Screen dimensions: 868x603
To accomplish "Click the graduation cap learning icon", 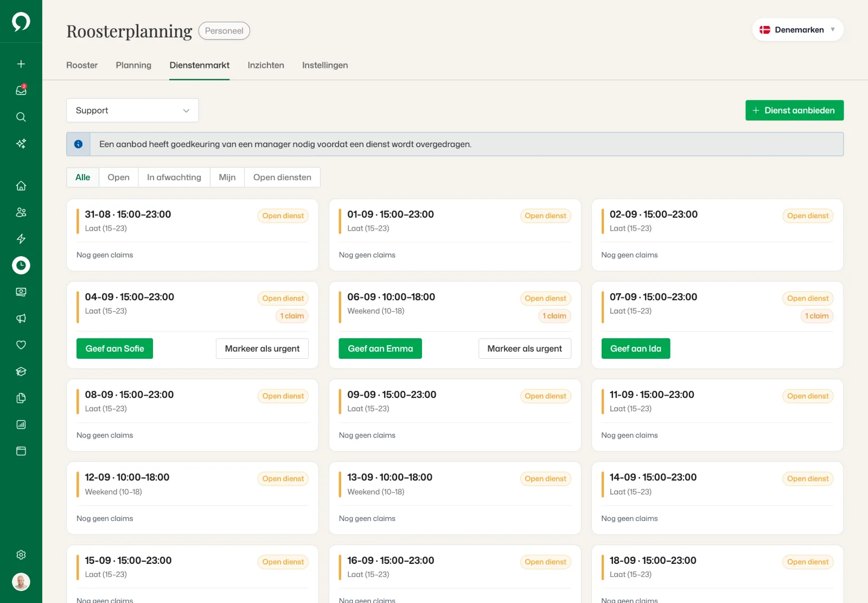I will (x=21, y=372).
